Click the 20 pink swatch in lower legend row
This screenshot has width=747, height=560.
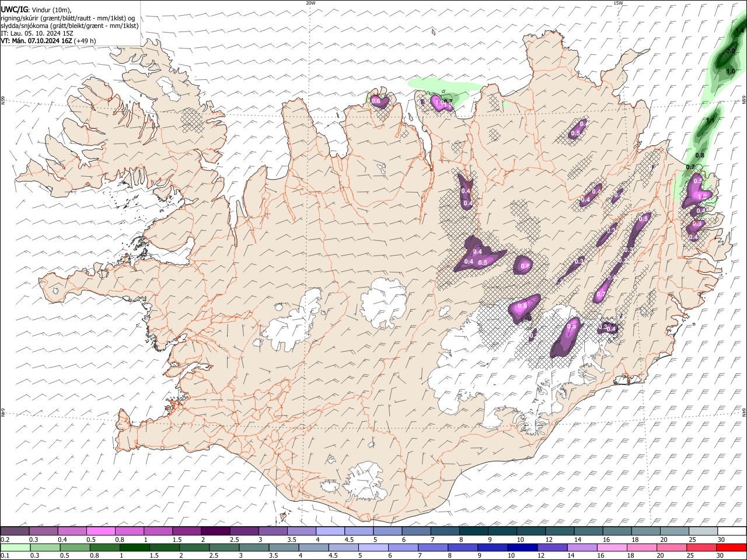(x=671, y=547)
